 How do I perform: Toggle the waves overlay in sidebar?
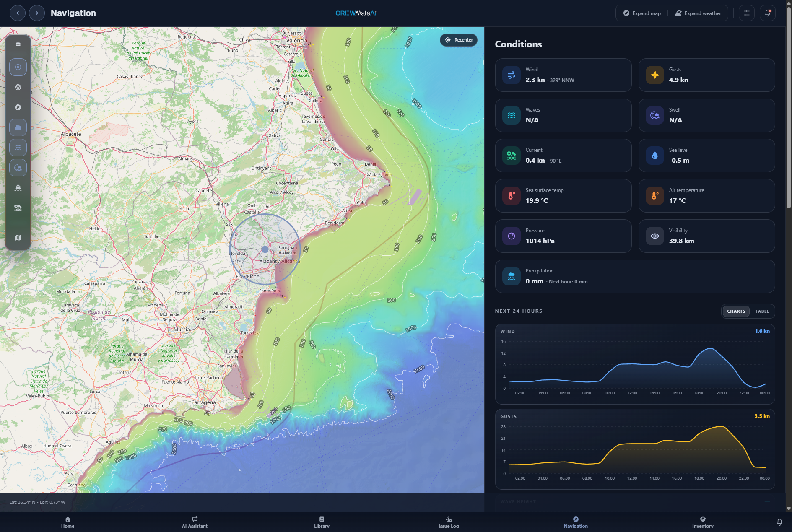click(x=18, y=148)
